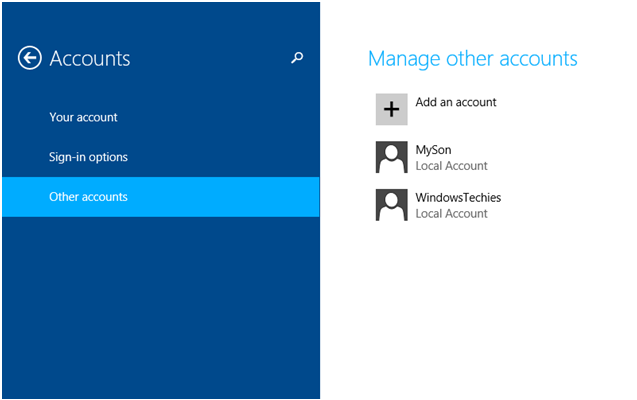Click the back arrow next to Accounts
Viewport: 637px width, 400px height.
(x=29, y=59)
